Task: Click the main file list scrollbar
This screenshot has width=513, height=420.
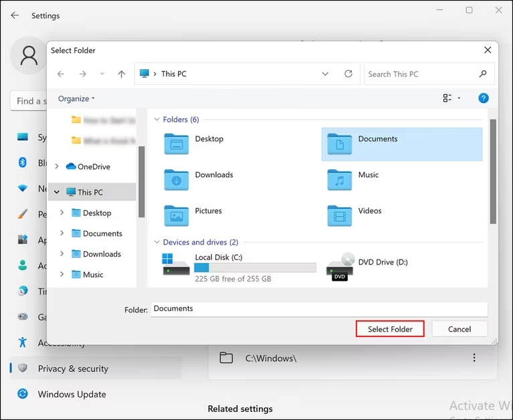Action: coord(493,171)
